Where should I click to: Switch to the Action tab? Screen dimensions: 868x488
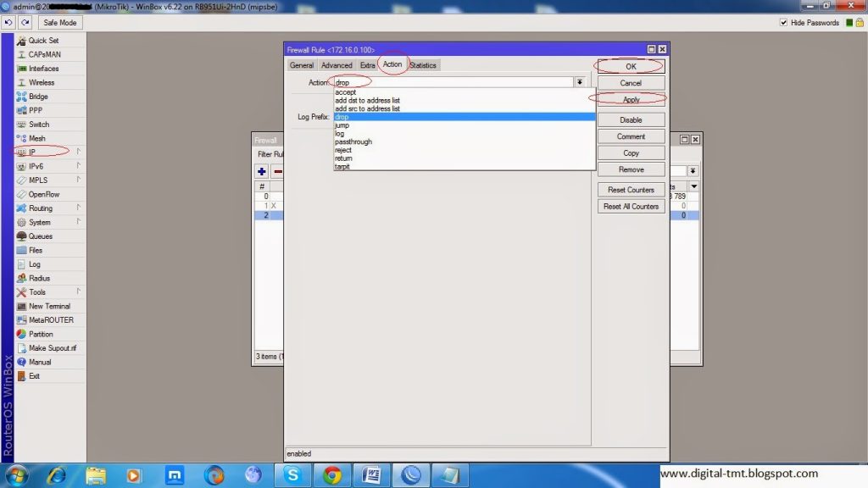pyautogui.click(x=392, y=64)
